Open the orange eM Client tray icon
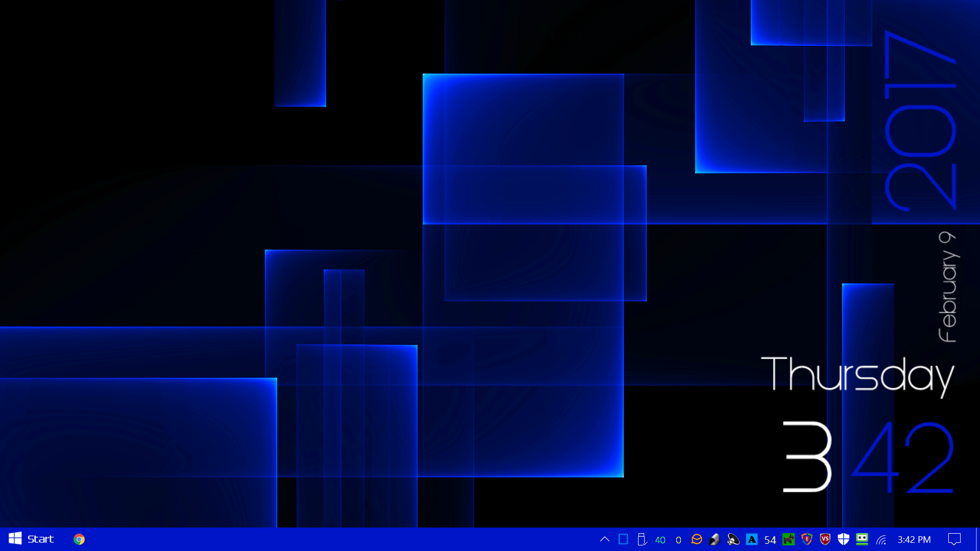 [x=697, y=539]
